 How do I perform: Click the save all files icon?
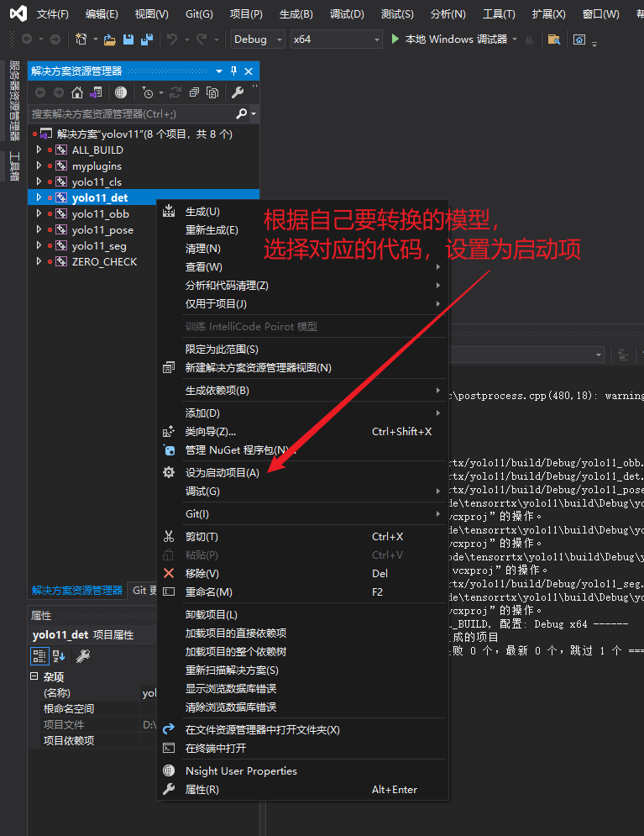[x=147, y=39]
